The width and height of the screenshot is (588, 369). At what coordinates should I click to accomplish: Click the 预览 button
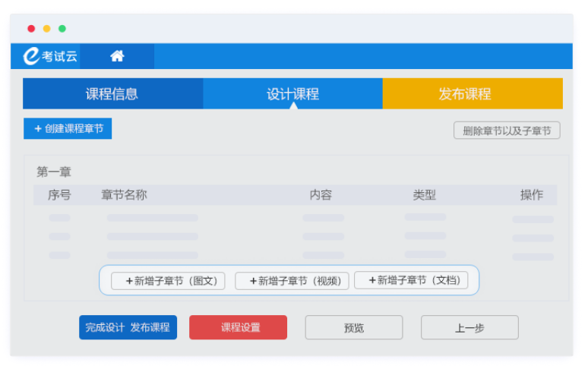point(354,327)
